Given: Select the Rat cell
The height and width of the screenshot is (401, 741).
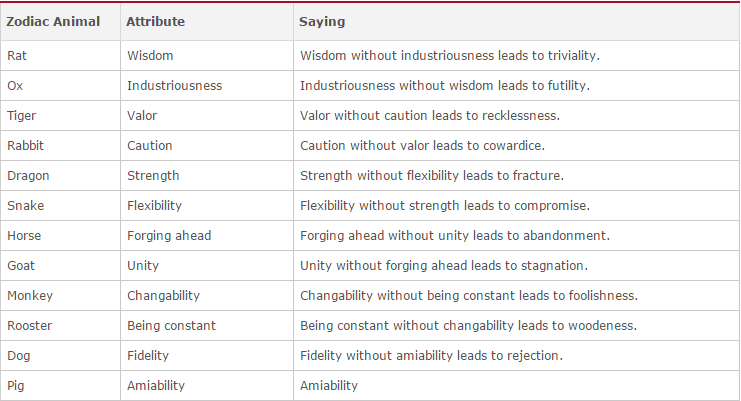Looking at the screenshot, I should tap(17, 56).
